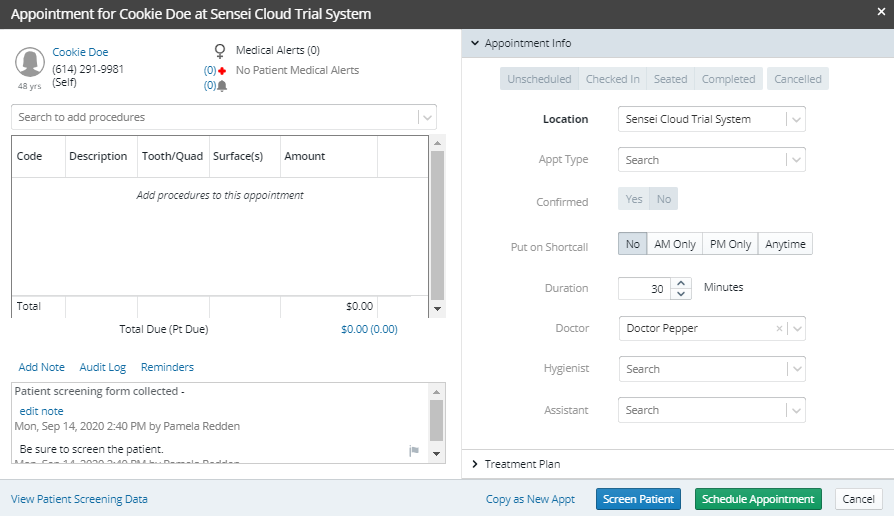Open the Location dropdown

tap(712, 119)
